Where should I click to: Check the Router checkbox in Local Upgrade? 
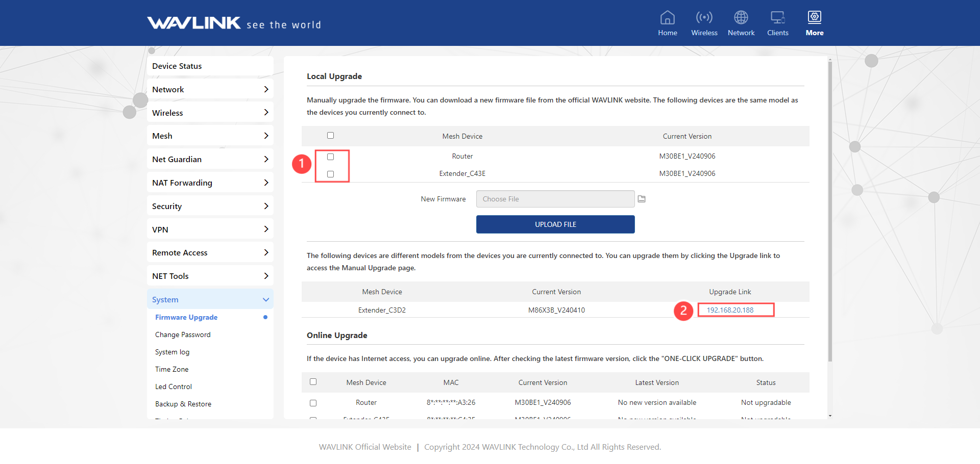[330, 157]
